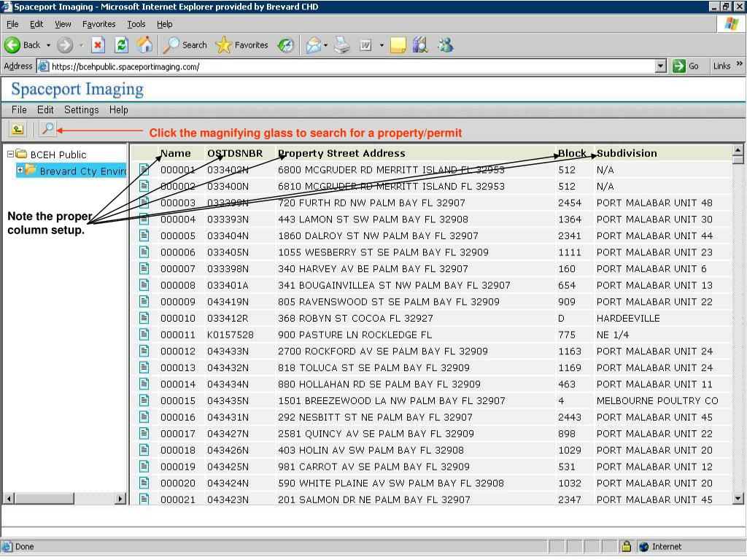Open the Edit button dropdown arrow
747x560 pixels.
point(382,45)
